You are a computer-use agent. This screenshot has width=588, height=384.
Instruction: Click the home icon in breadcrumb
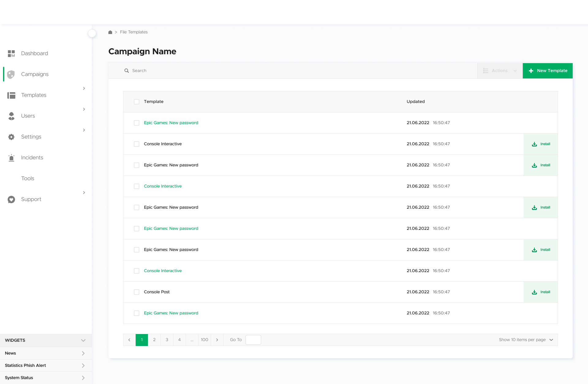click(x=110, y=32)
